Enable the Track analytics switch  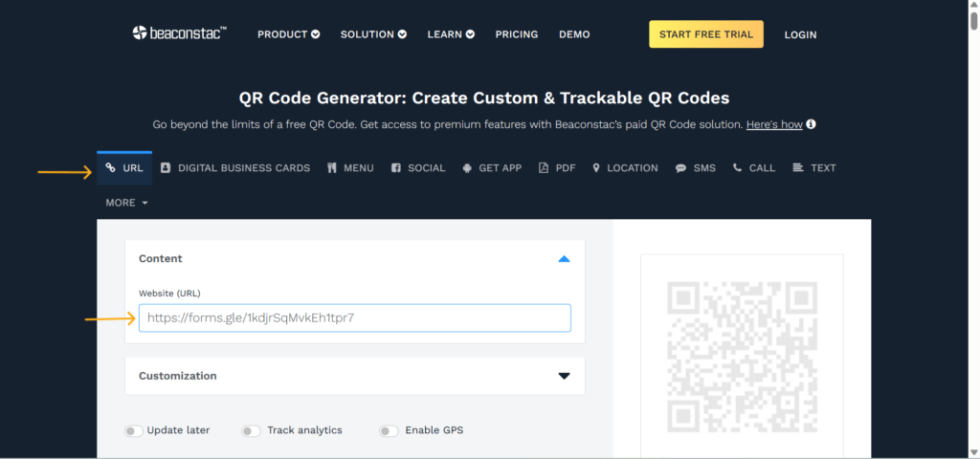click(x=251, y=431)
